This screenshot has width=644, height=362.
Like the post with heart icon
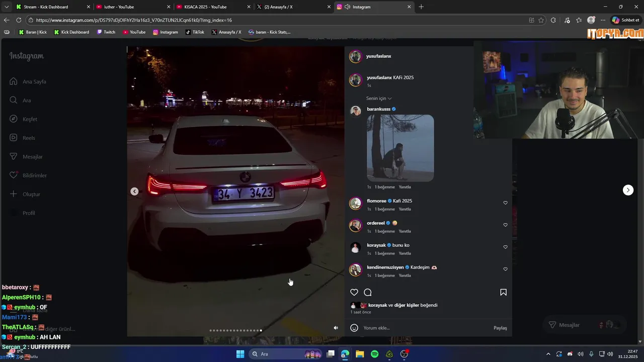pos(354,292)
